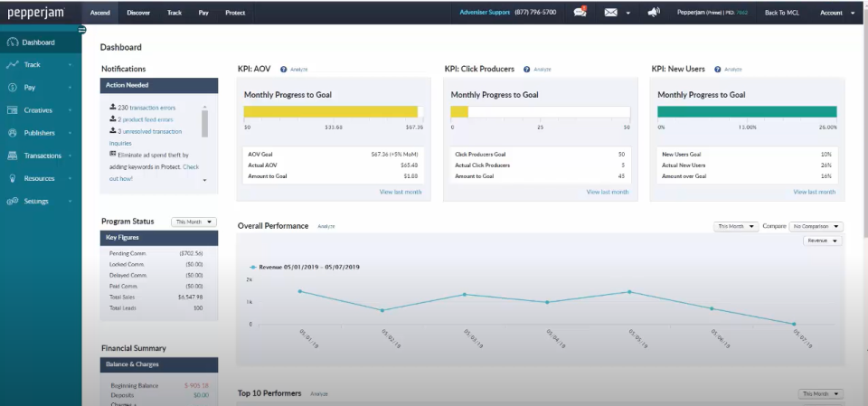Click the Resources lightbulb icon
This screenshot has width=868, height=406.
13,178
